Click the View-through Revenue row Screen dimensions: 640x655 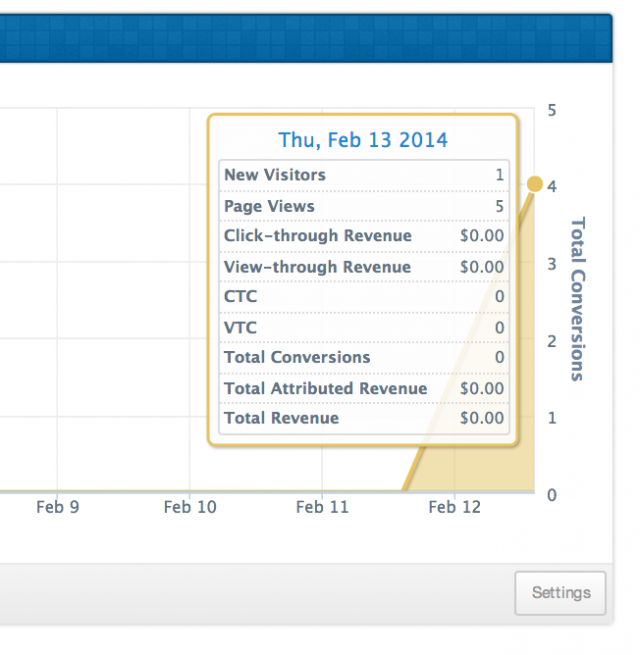tap(363, 267)
